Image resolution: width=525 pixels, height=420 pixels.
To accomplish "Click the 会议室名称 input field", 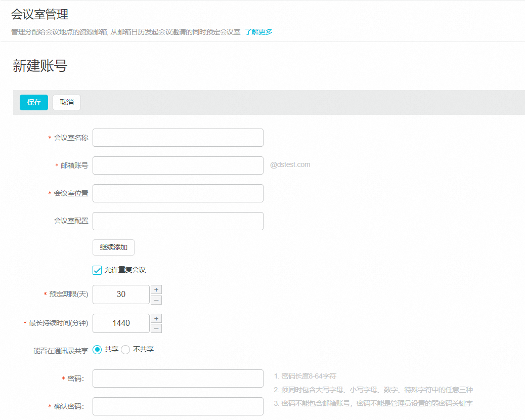I will pos(178,138).
